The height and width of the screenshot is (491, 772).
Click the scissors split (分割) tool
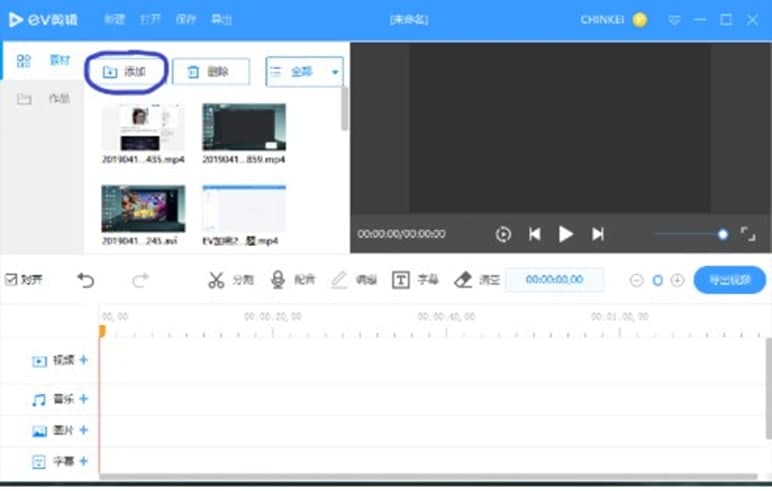click(216, 280)
